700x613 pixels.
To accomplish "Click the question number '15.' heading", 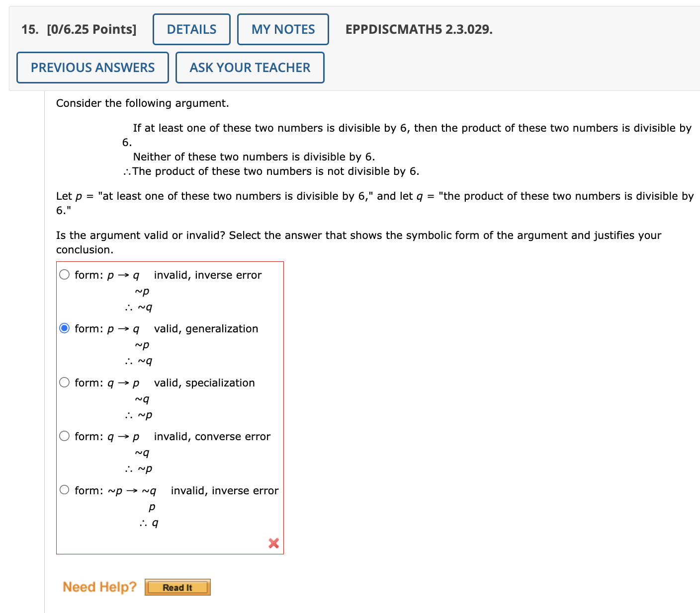I will tap(29, 29).
